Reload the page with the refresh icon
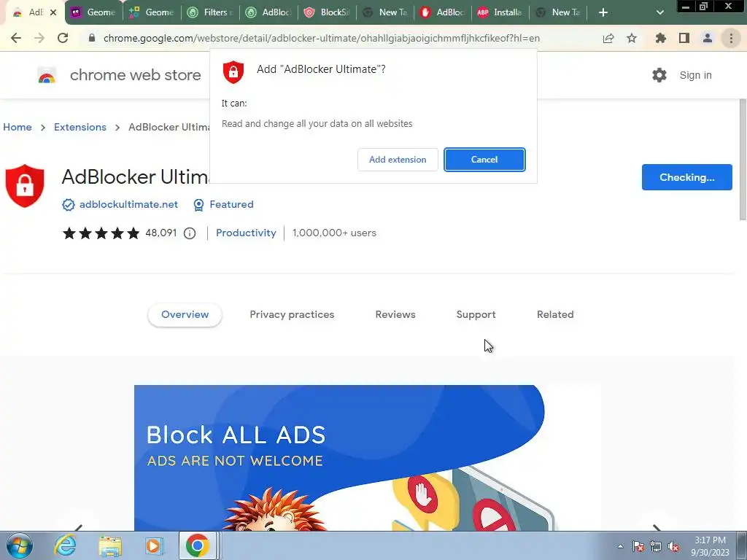Screen dimensions: 747x560 63,38
